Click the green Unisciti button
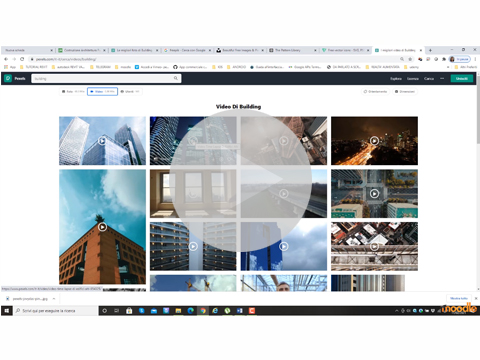This screenshot has width=480, height=360. pyautogui.click(x=462, y=79)
